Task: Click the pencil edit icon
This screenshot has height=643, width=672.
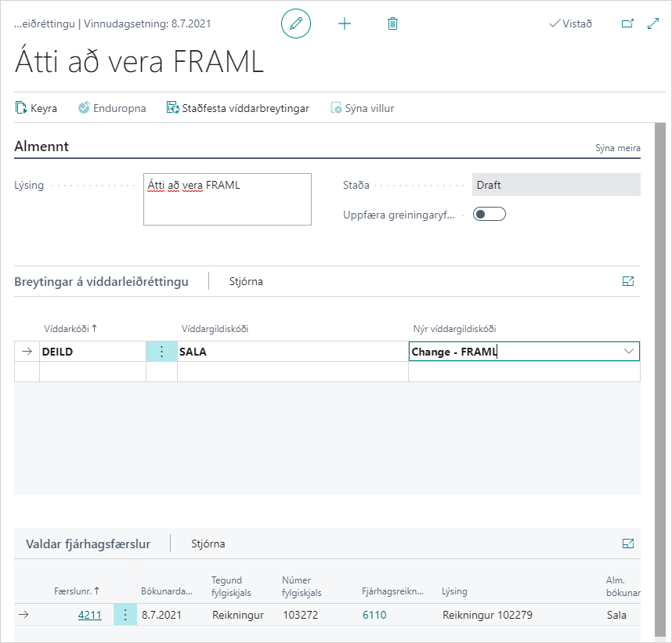Action: pos(296,23)
